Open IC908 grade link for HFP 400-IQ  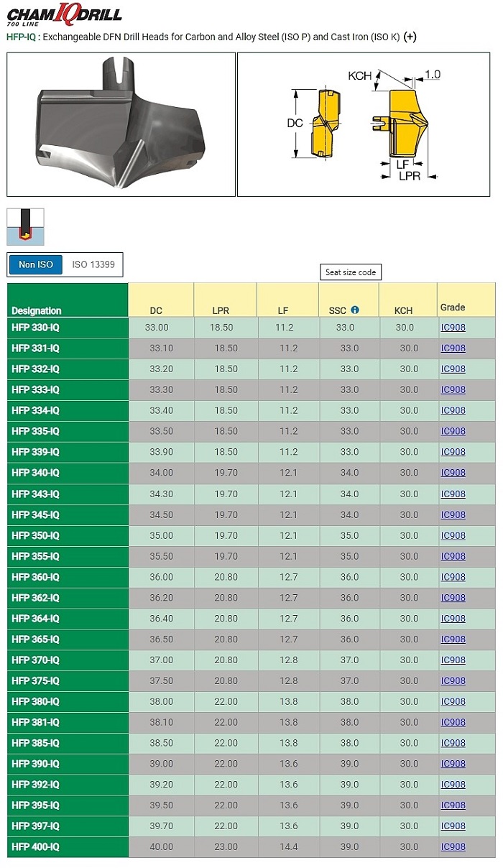(x=453, y=847)
